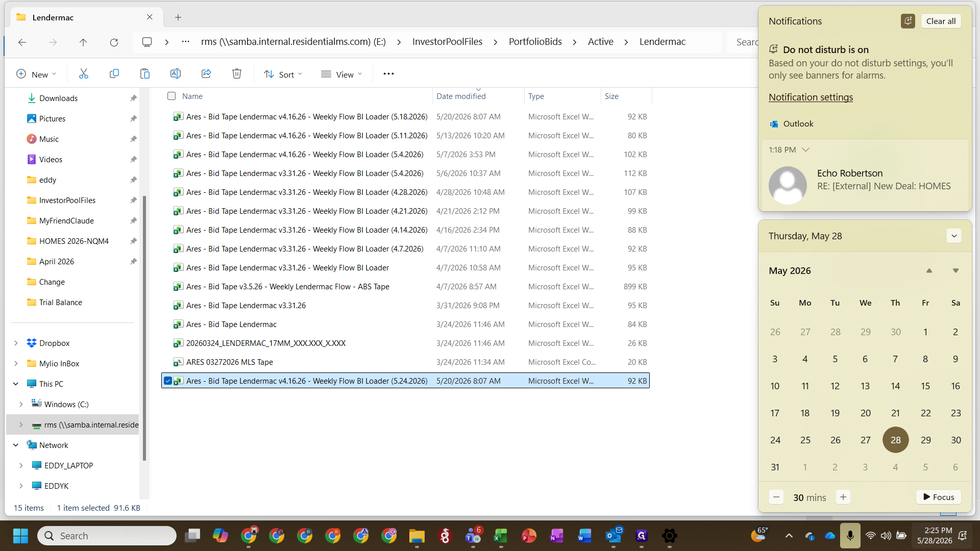Viewport: 980px width, 551px height.
Task: Expand the EDDY_LAPTOP network node
Action: tap(21, 465)
